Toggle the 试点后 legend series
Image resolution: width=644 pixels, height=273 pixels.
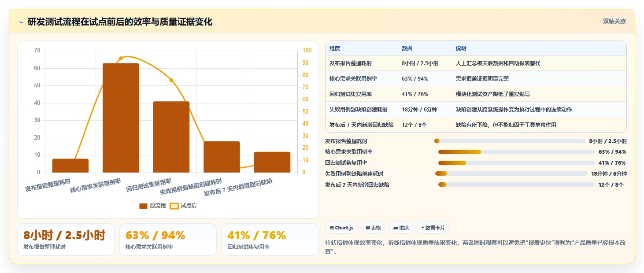(x=183, y=206)
